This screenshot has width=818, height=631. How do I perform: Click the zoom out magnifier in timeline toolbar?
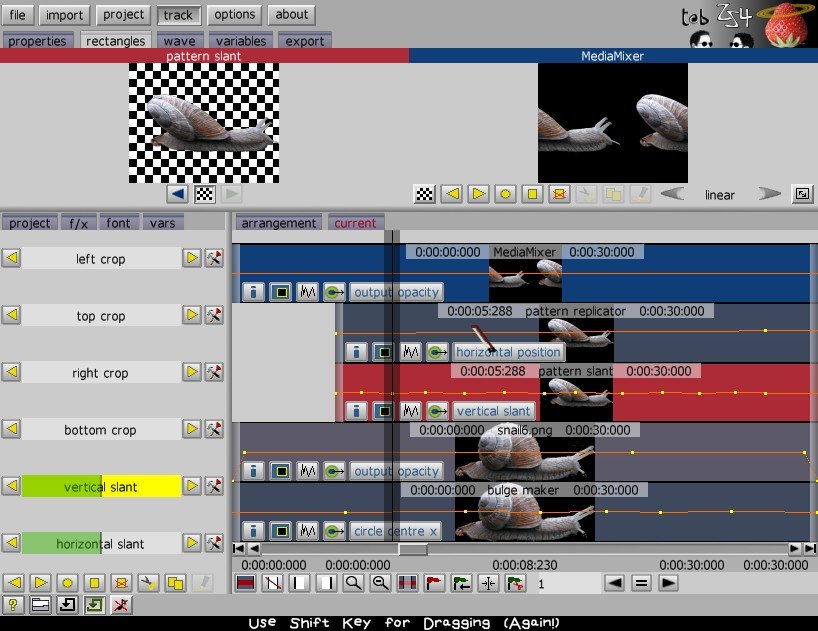pyautogui.click(x=380, y=583)
